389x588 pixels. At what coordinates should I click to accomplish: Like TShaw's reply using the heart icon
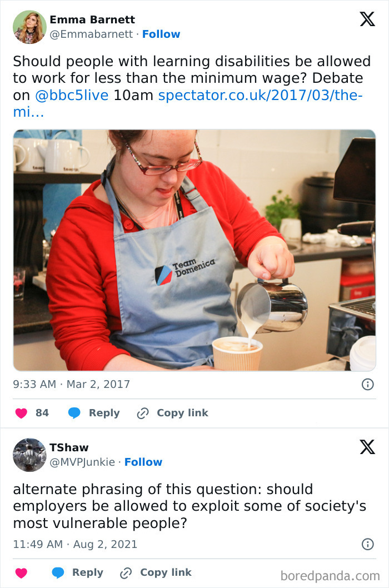(x=21, y=572)
